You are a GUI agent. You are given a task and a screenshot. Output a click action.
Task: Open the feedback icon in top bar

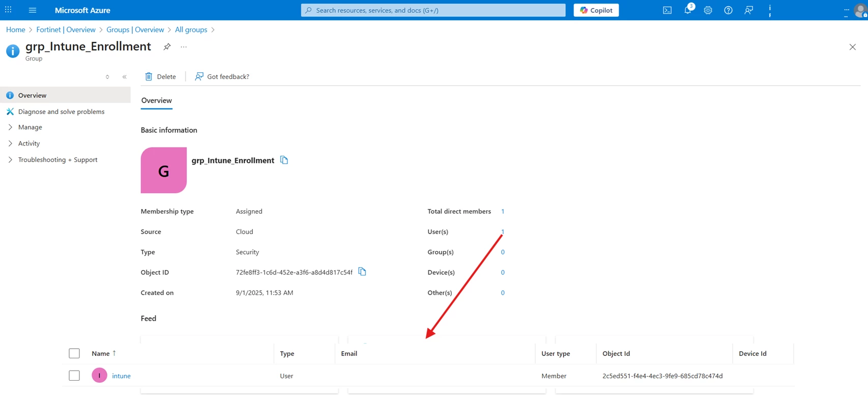click(x=748, y=10)
